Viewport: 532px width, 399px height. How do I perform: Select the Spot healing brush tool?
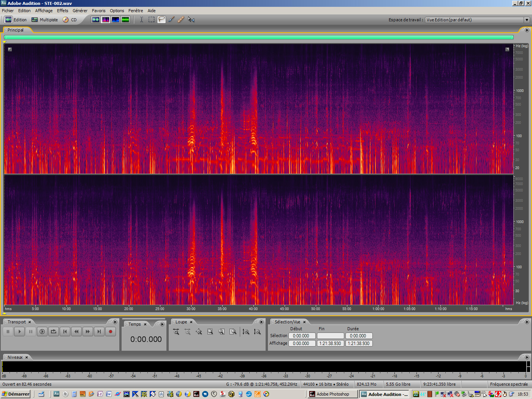click(x=180, y=19)
